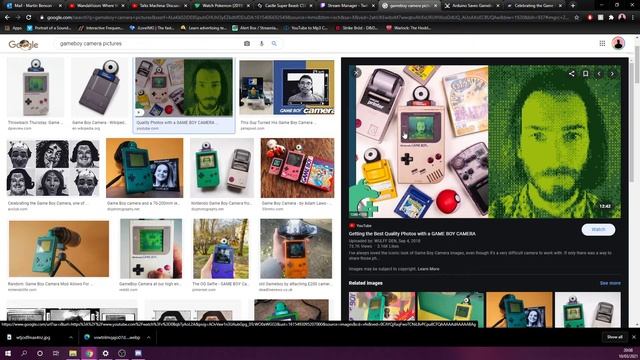Go forward in browser history
640x360 pixels.
[x=18, y=18]
